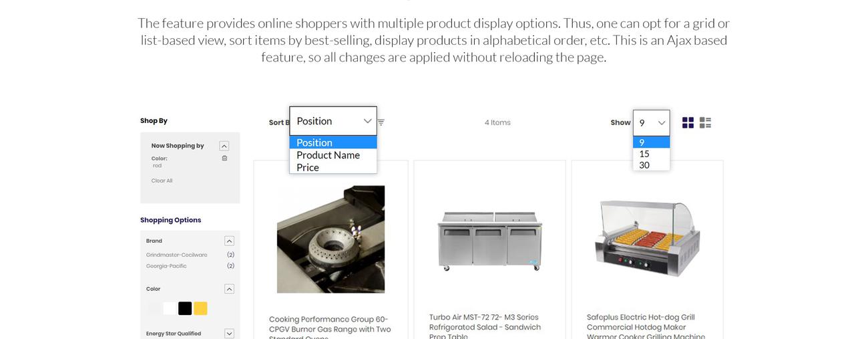Switch to list view icon
This screenshot has height=339, width=868.
(705, 122)
